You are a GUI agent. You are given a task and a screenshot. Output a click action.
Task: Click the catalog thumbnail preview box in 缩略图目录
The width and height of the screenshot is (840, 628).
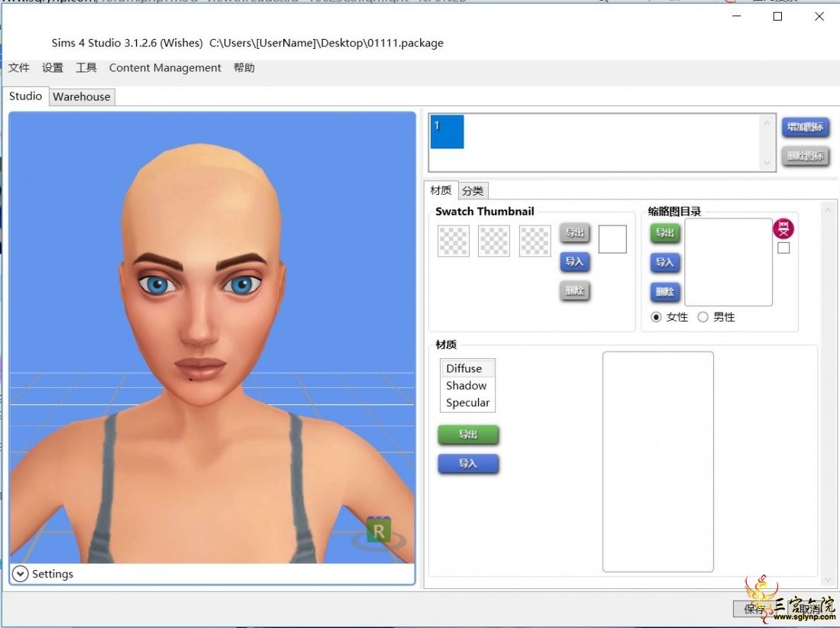pyautogui.click(x=729, y=262)
